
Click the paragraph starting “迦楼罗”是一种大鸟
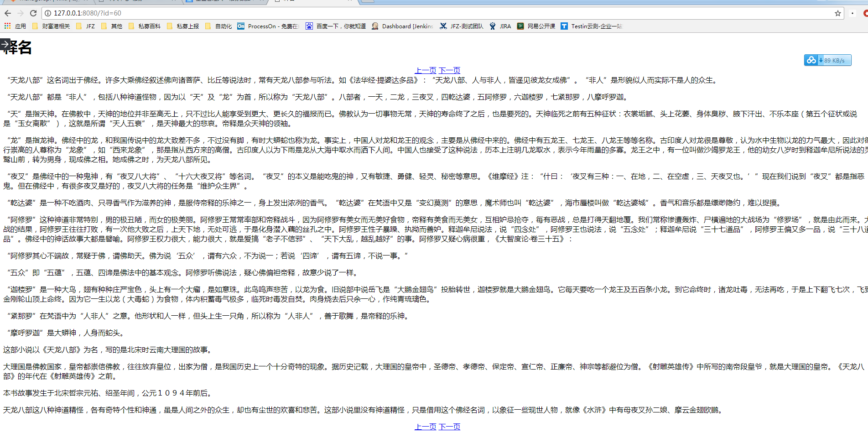[435, 294]
